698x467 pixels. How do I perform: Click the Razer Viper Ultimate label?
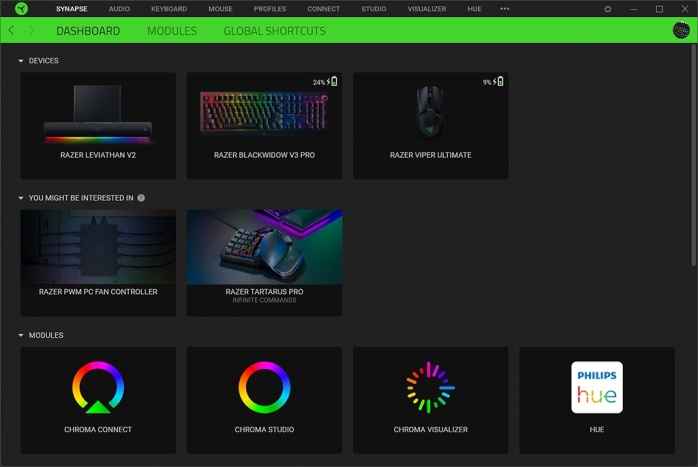430,155
